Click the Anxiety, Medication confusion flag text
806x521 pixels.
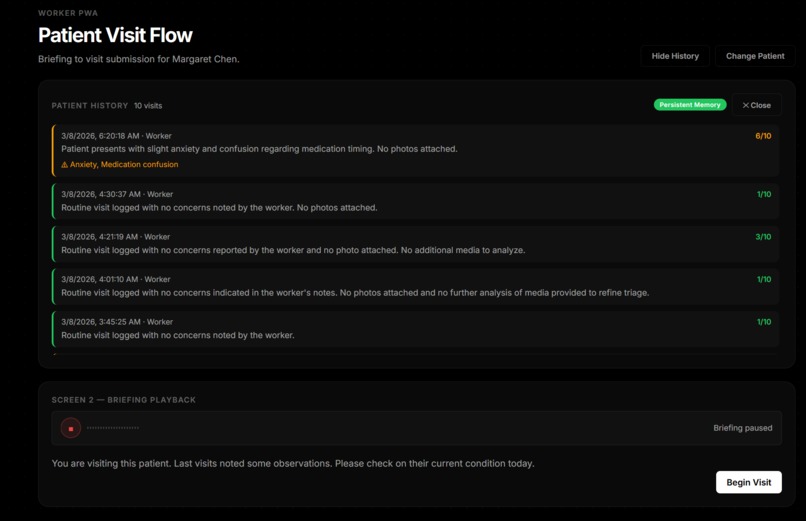pyautogui.click(x=124, y=164)
